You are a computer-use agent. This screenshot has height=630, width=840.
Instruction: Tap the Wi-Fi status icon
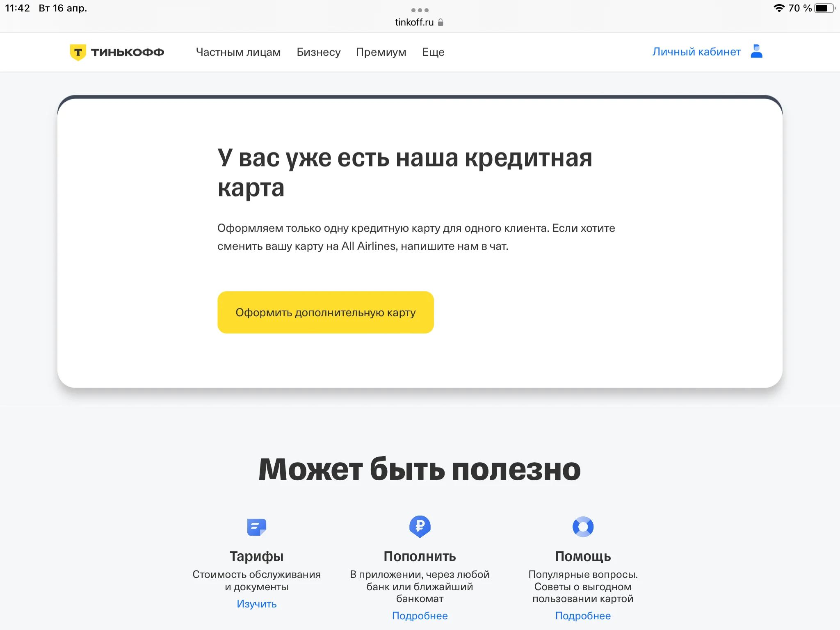point(778,8)
